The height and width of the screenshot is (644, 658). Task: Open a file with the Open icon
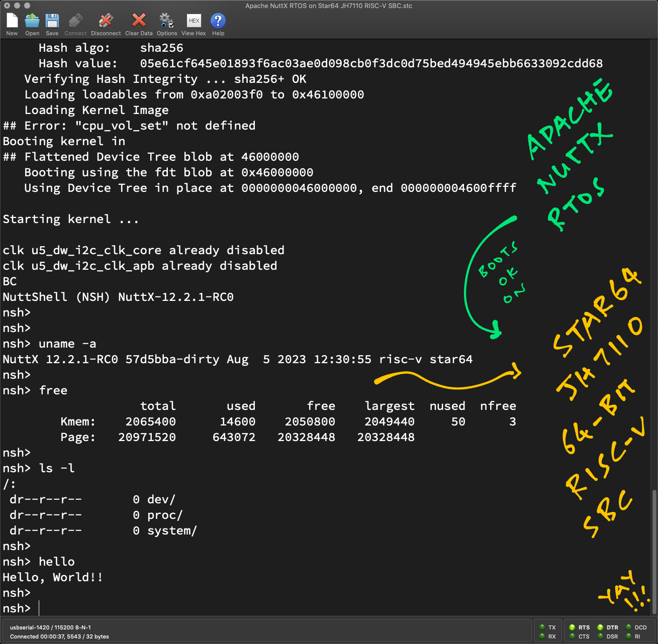pyautogui.click(x=32, y=21)
